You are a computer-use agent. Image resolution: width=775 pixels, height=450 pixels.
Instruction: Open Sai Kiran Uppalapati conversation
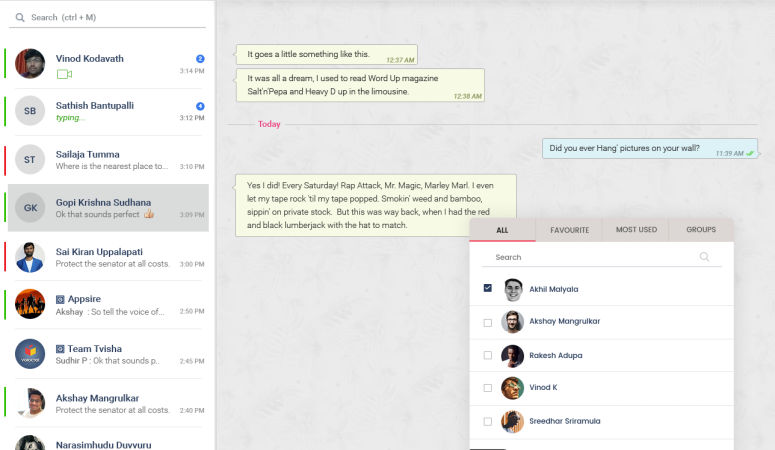click(108, 257)
